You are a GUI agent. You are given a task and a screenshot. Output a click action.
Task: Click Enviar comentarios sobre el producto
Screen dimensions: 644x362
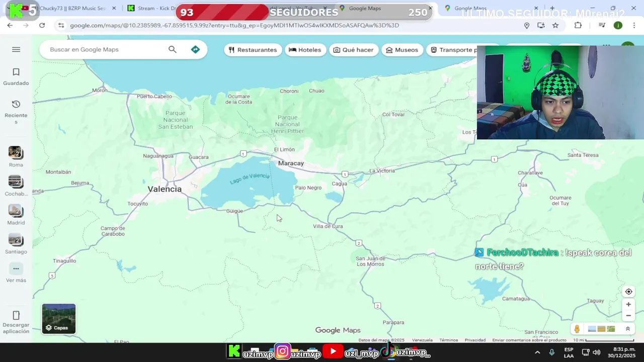pos(529,340)
